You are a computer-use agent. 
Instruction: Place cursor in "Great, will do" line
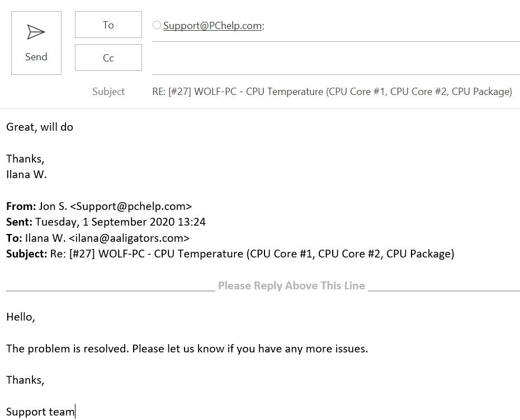[40, 127]
